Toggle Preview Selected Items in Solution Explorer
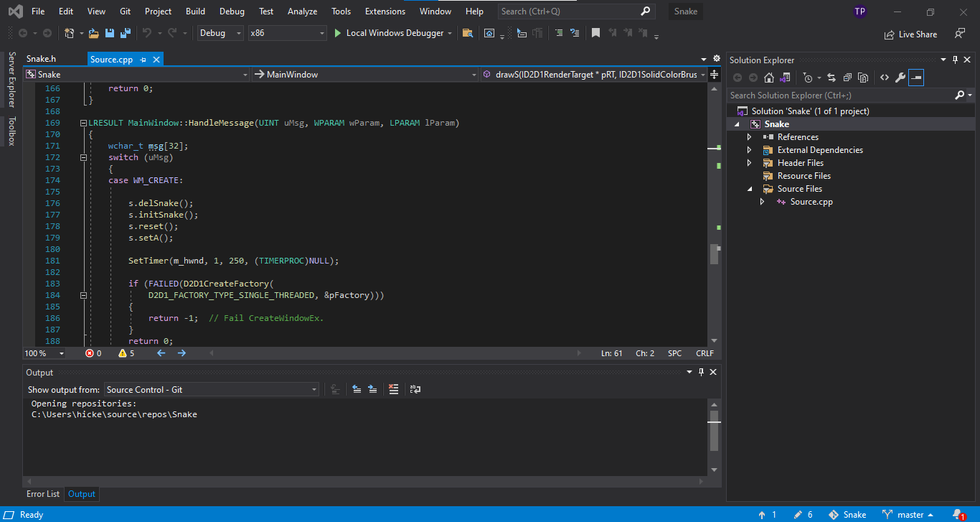 pyautogui.click(x=916, y=78)
